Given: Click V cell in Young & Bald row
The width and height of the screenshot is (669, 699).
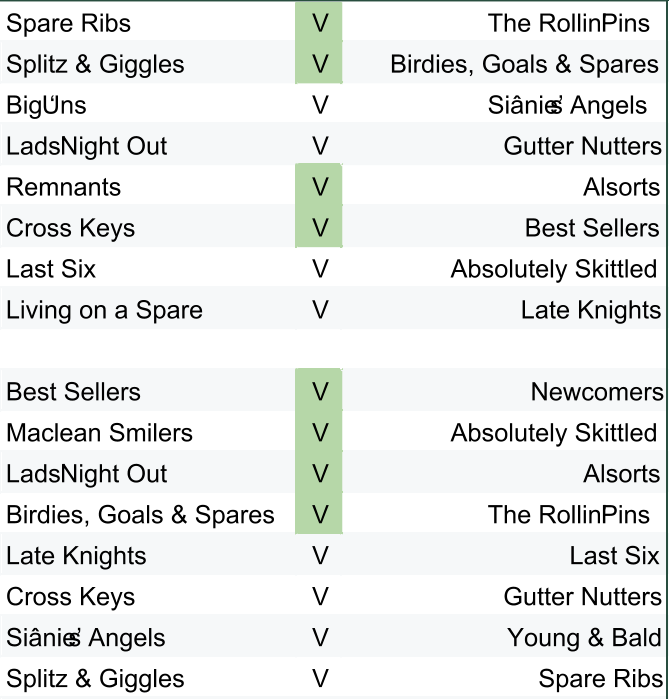Looking at the screenshot, I should coord(319,638).
